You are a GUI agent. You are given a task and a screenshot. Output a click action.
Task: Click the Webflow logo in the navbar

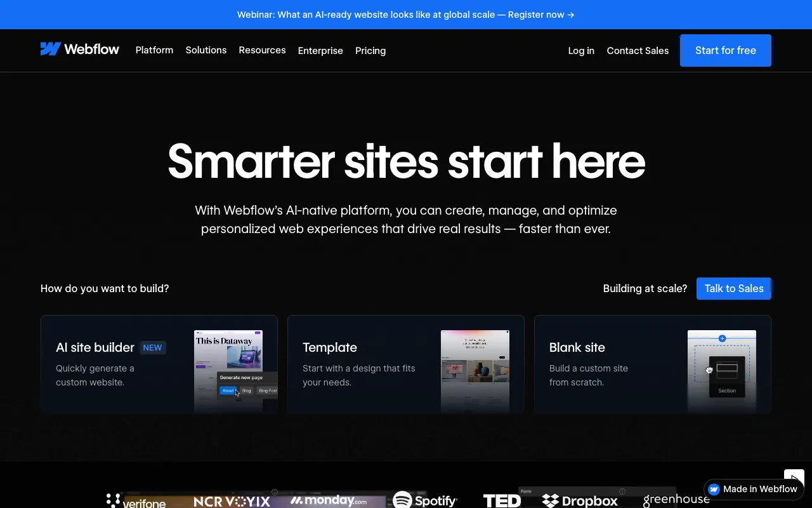tap(79, 48)
